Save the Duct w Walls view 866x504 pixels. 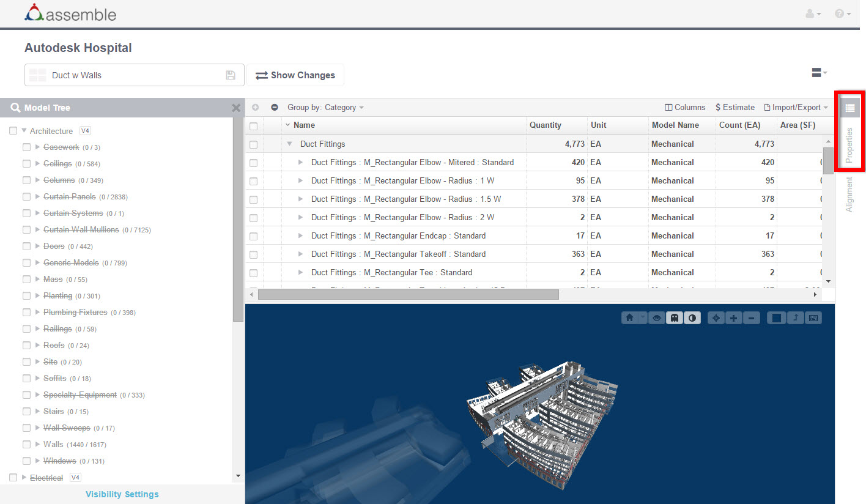coord(231,75)
